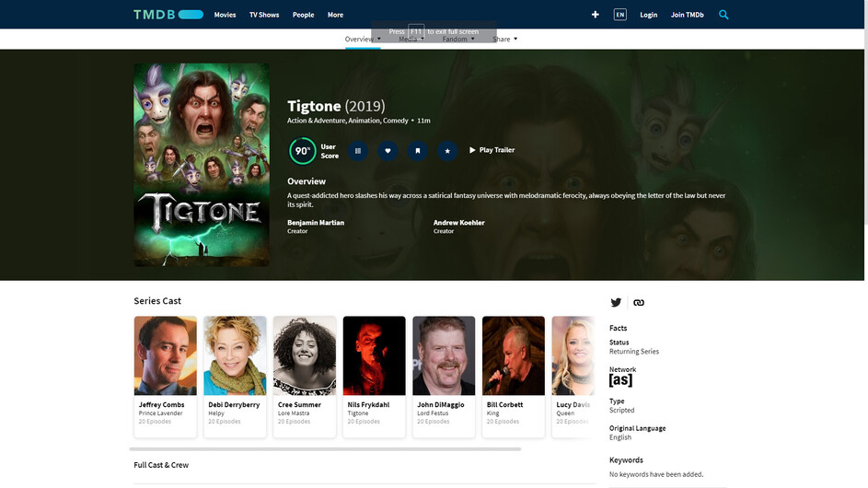The image size is (868, 488).
Task: Open the Movies menu
Action: 225,15
